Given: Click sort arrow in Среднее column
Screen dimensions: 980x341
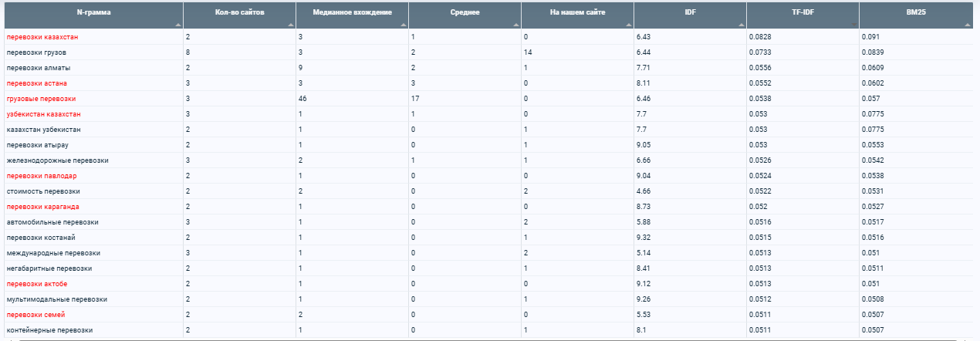Looking at the screenshot, I should click(x=517, y=25).
